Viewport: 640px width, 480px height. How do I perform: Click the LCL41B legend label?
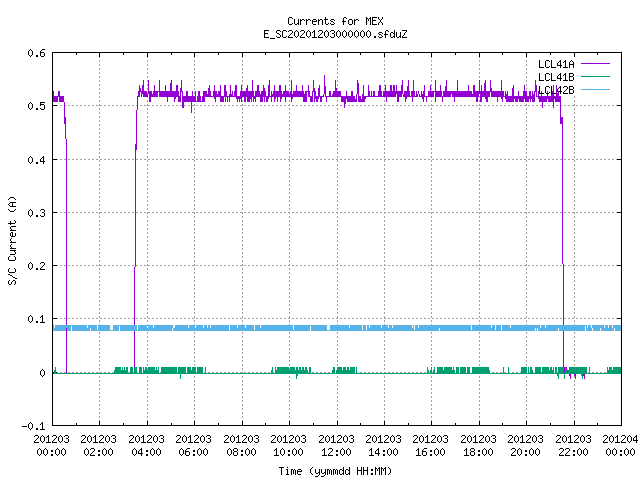pyautogui.click(x=556, y=77)
